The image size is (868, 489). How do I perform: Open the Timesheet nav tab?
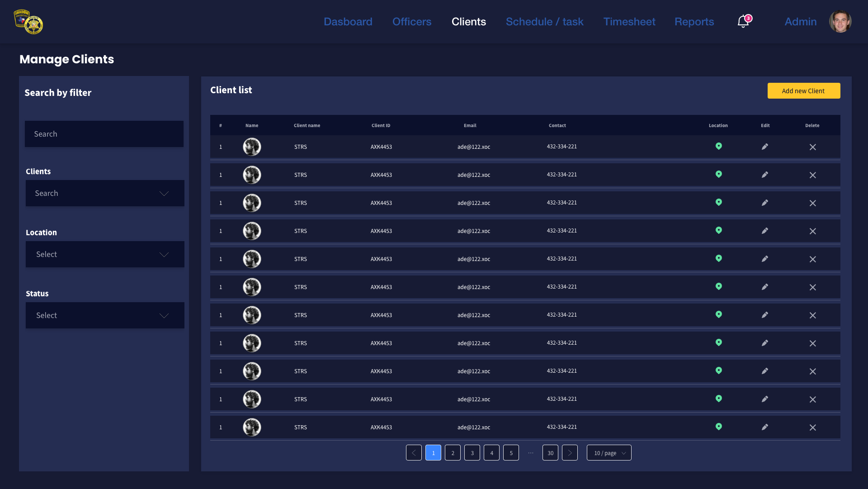click(629, 22)
